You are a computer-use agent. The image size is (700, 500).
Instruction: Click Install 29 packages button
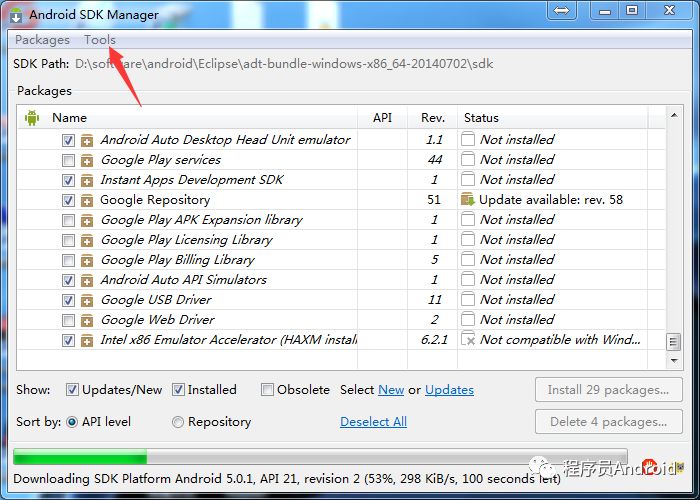(x=608, y=390)
